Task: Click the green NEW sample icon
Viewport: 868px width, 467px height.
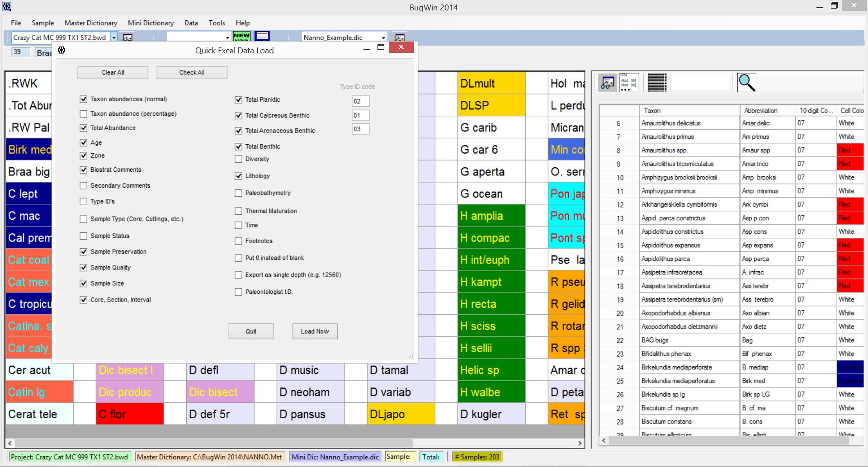Action: [241, 36]
